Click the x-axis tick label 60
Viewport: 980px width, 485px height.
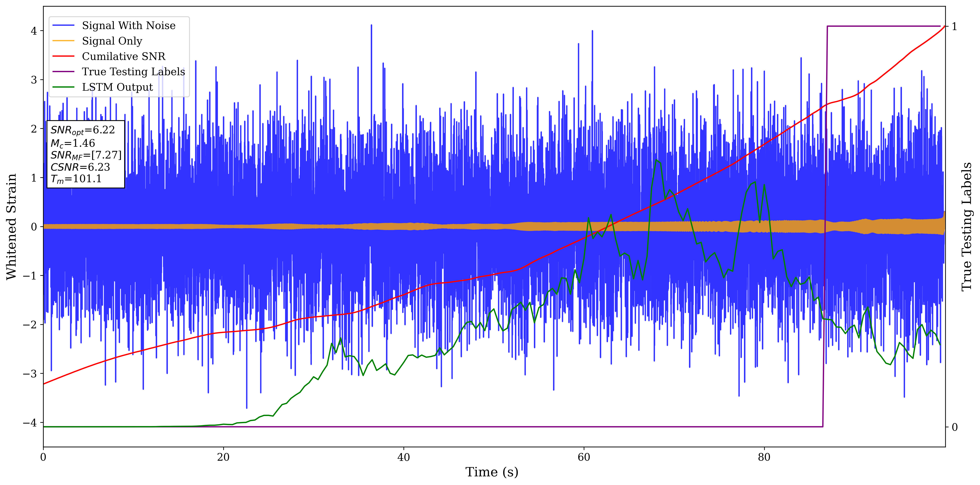[x=584, y=457]
